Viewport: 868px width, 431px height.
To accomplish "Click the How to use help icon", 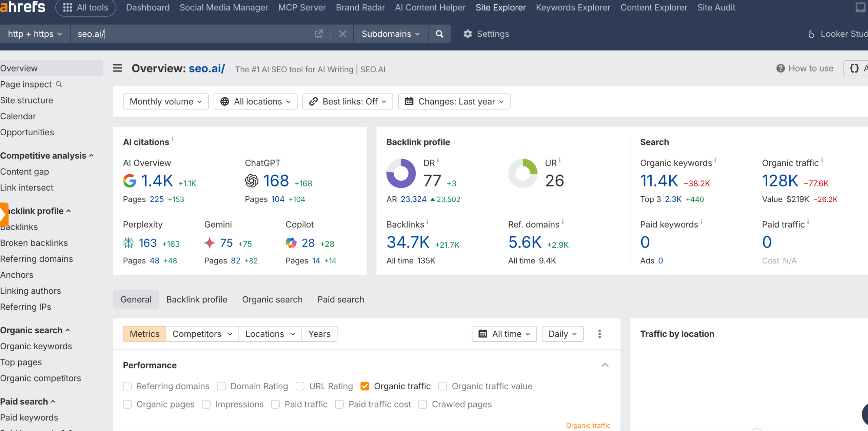I will pyautogui.click(x=781, y=68).
